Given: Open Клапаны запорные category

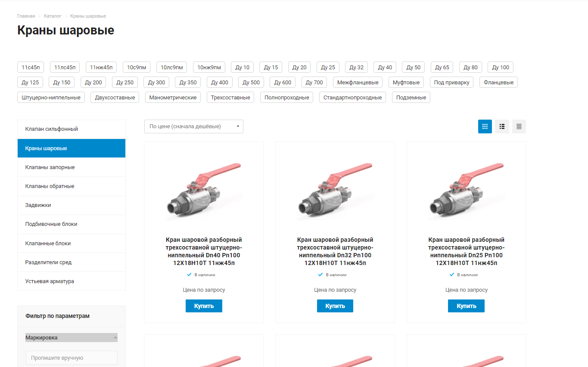Looking at the screenshot, I should 72,167.
